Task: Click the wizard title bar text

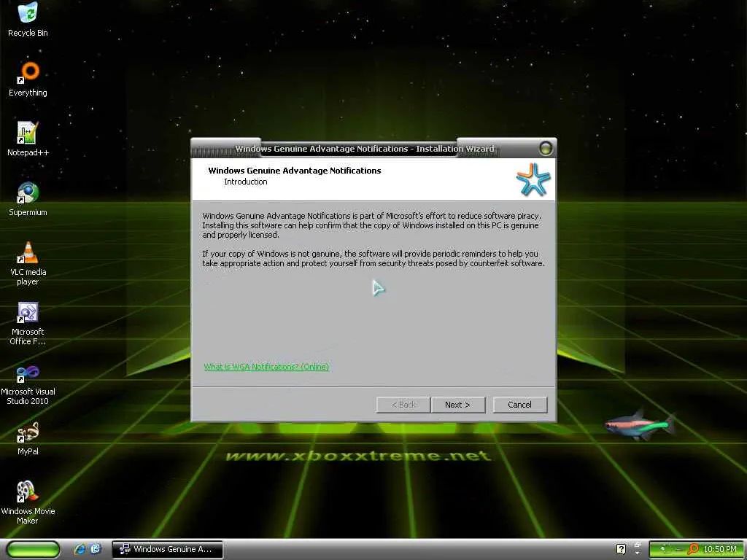Action: pos(365,149)
